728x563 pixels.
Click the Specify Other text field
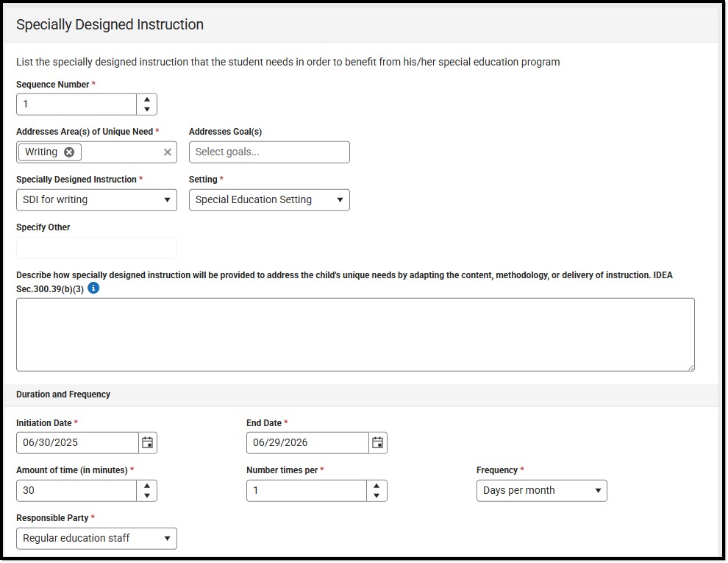(96, 248)
